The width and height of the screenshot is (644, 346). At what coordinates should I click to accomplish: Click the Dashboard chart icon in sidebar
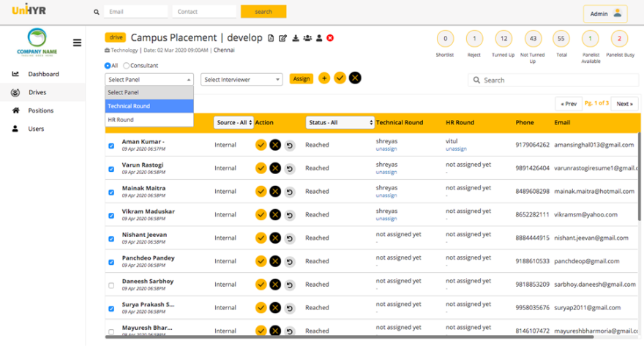[x=15, y=74]
